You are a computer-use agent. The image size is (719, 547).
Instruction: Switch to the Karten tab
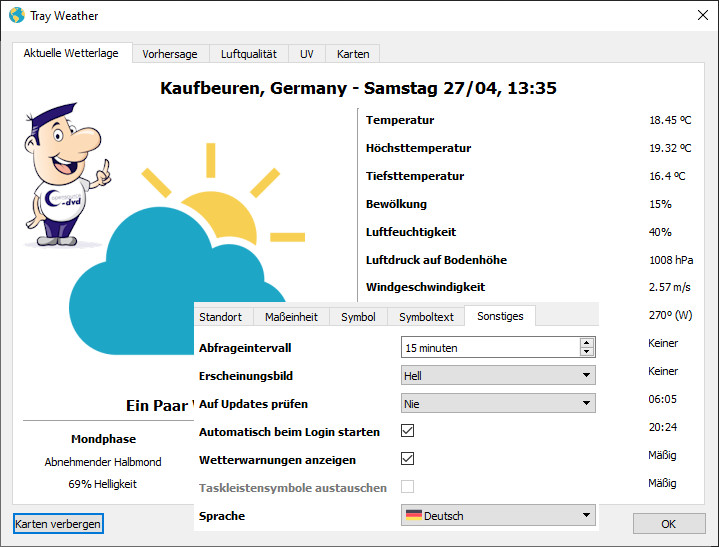[352, 54]
